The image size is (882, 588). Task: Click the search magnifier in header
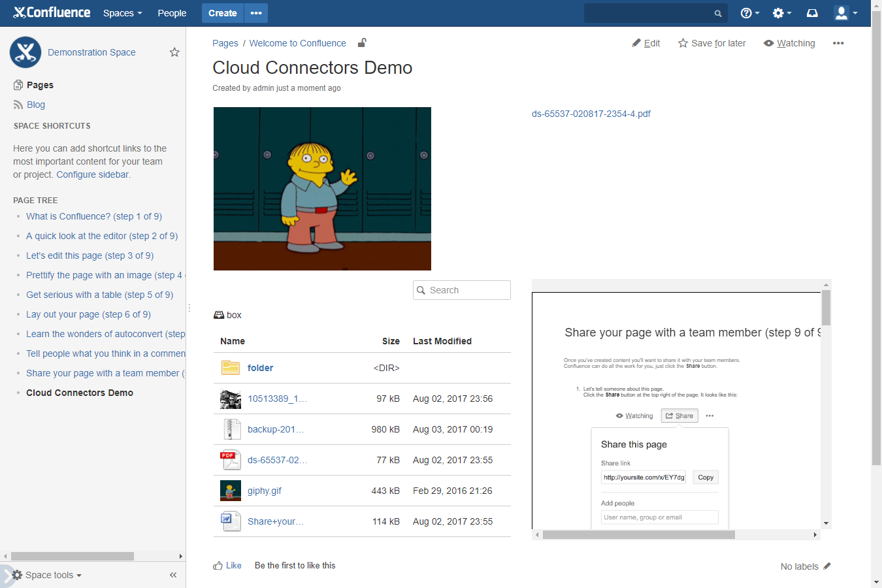(718, 13)
